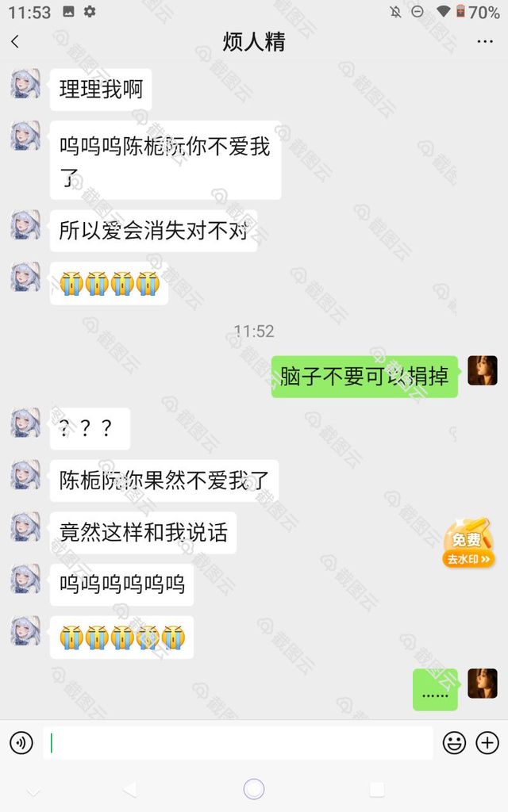Focus the message text input field
The image size is (508, 812).
[238, 742]
